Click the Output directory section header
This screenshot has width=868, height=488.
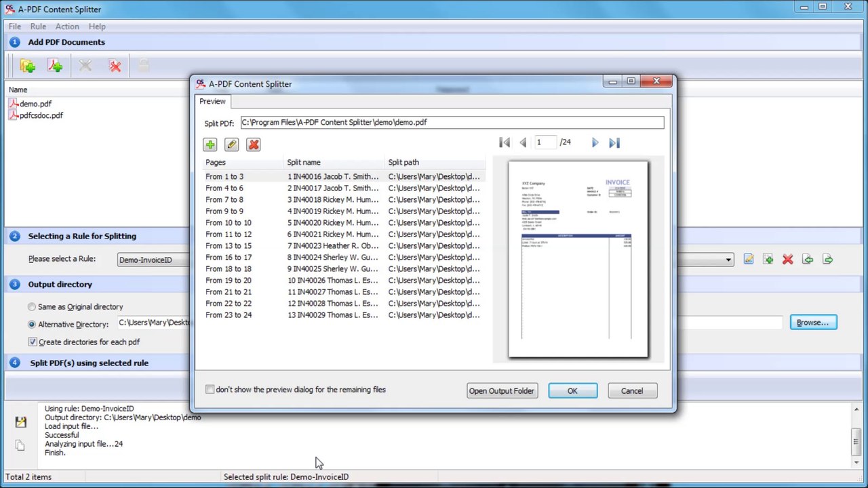point(60,284)
